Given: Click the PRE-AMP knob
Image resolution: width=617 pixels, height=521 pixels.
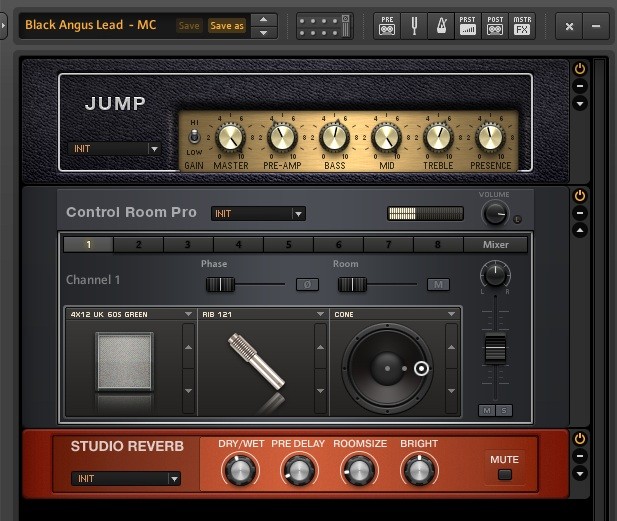Looking at the screenshot, I should coord(282,138).
